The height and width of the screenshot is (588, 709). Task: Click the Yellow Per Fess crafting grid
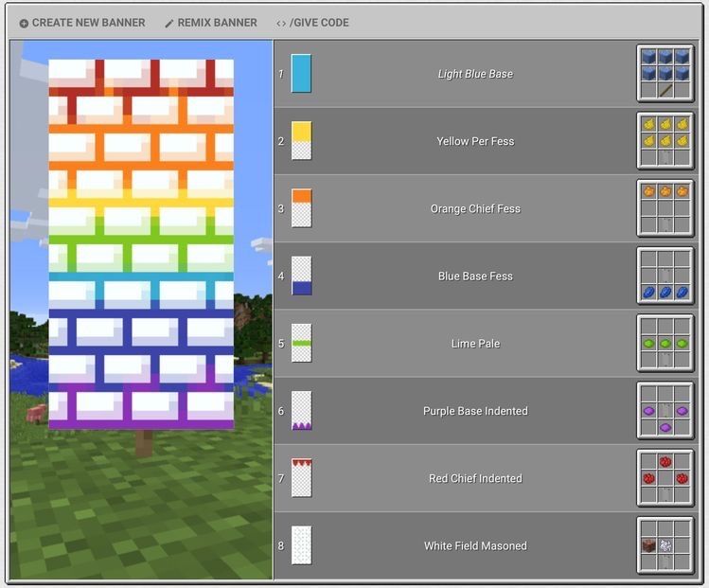tap(665, 141)
